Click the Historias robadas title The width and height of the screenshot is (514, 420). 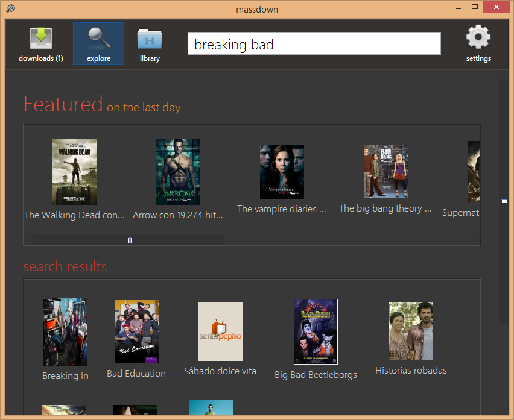[x=411, y=370]
